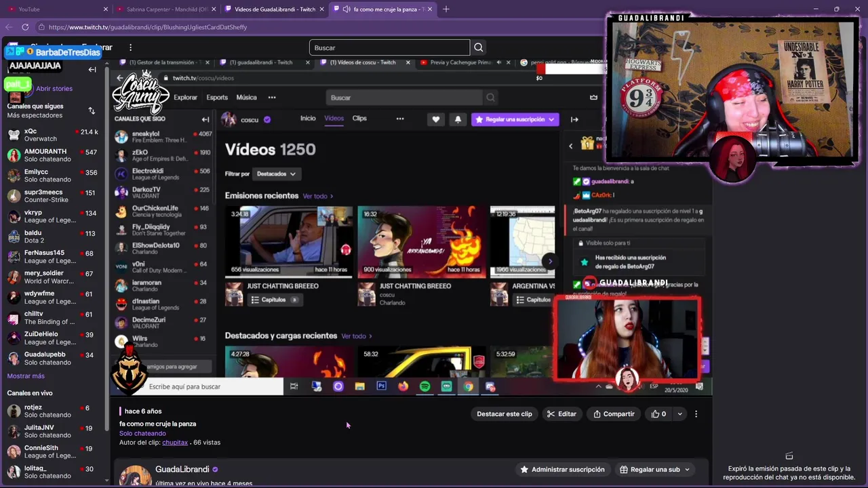
Task: Open supr3meecs avatar in followed channels
Action: pyautogui.click(x=14, y=196)
